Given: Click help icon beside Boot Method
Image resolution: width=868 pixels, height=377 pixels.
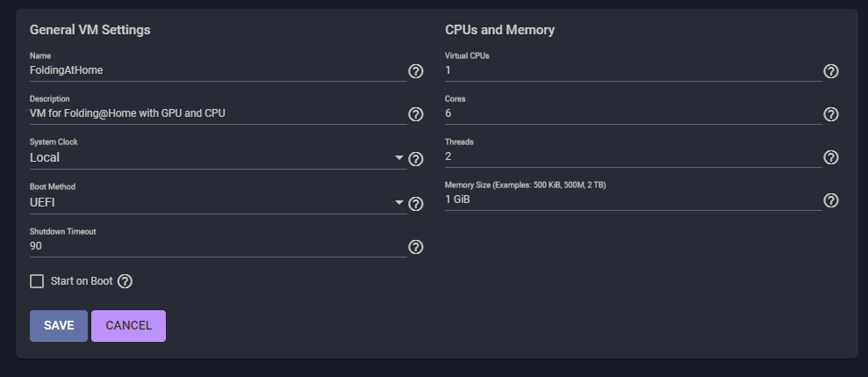Looking at the screenshot, I should [416, 203].
